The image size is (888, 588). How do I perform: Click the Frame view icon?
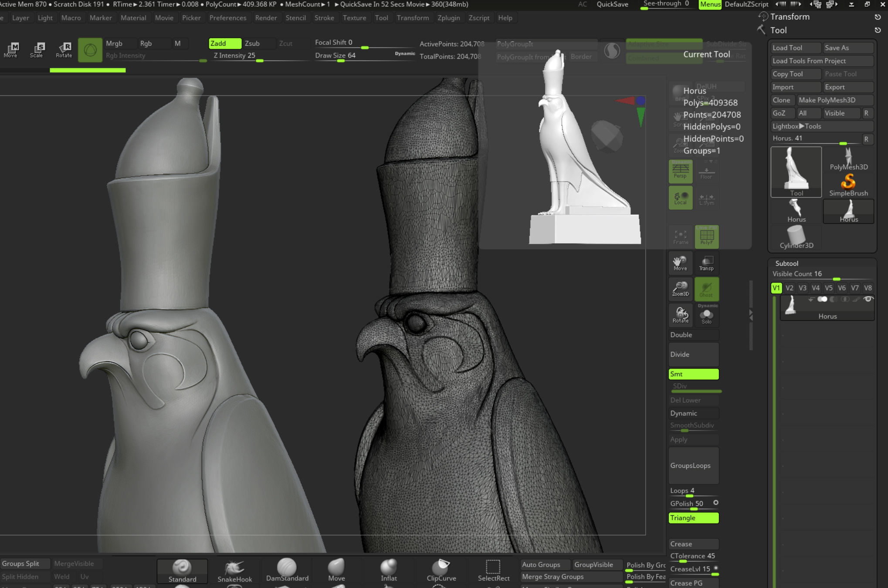680,237
